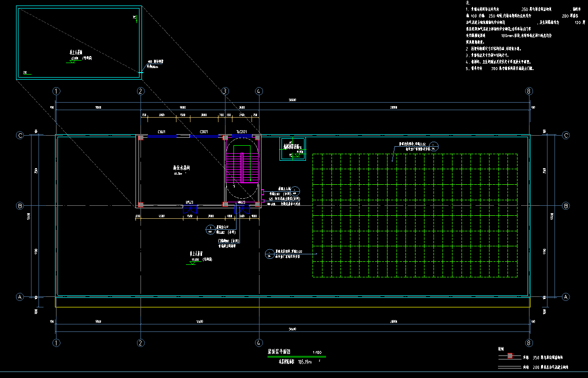This screenshot has height=378, width=588.
Task: Pick the blue double door M1523
Action: (190, 209)
